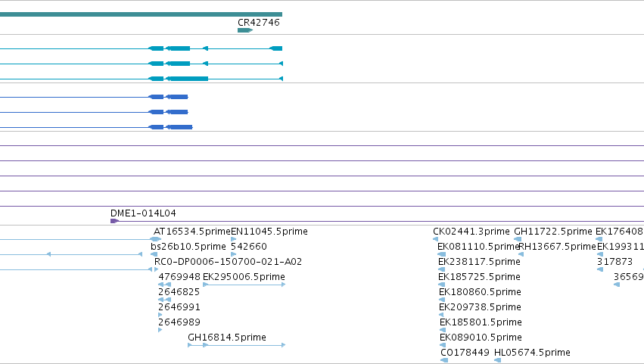This screenshot has height=364, width=644.
Task: Select the 4769948 feature label
Action: click(179, 277)
